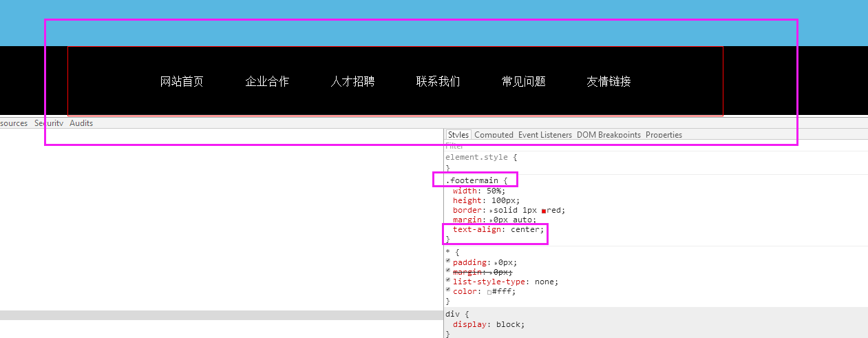Expand the border shorthand triangle
Viewport: 868px width, 338px height.
point(491,210)
